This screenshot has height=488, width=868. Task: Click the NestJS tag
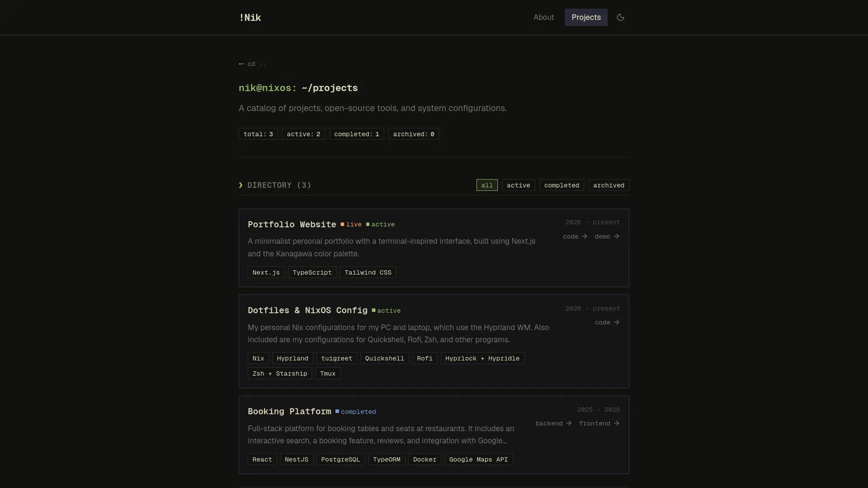pos(296,459)
